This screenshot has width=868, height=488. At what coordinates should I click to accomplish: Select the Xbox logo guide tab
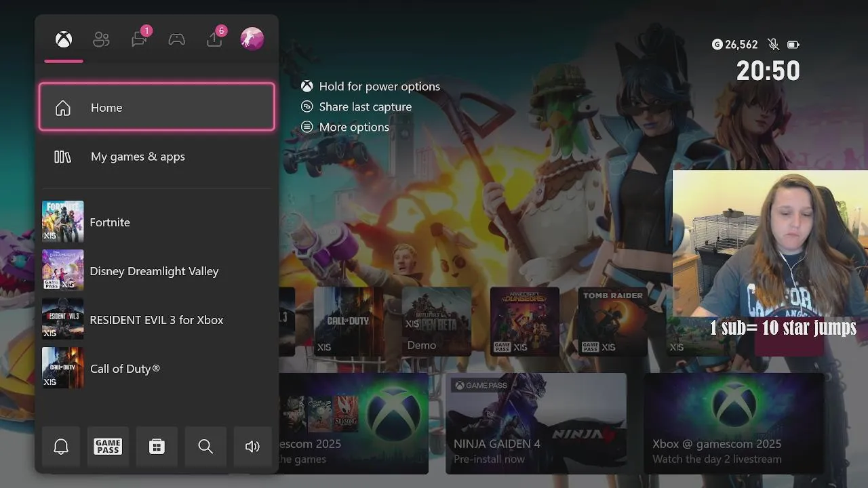[x=64, y=39]
